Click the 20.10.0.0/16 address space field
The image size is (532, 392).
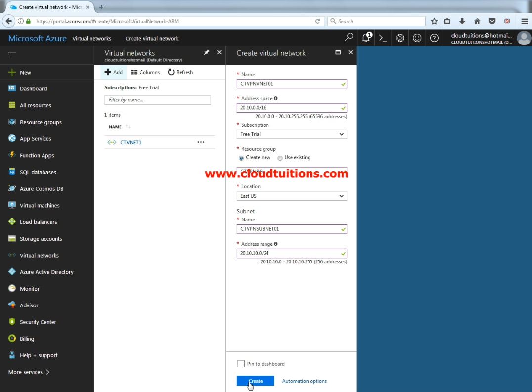(x=292, y=108)
